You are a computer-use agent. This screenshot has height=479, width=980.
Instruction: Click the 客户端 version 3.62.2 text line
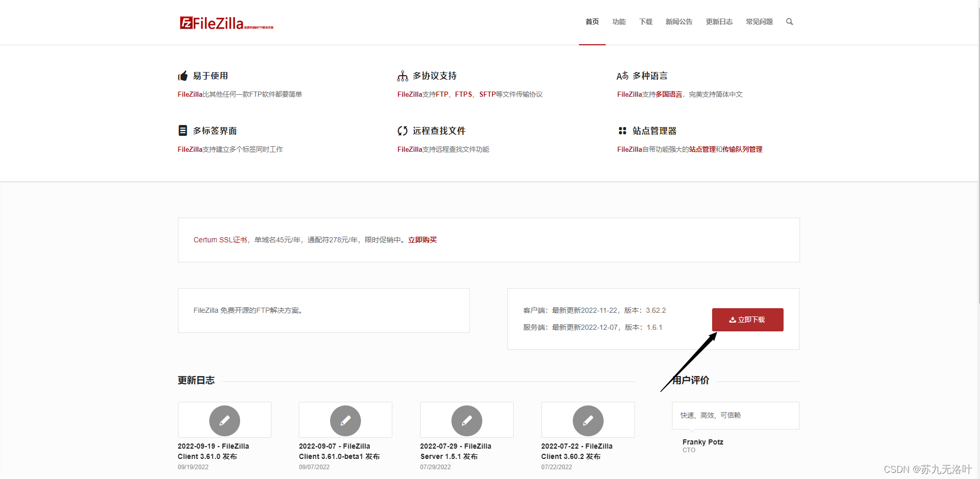point(594,310)
